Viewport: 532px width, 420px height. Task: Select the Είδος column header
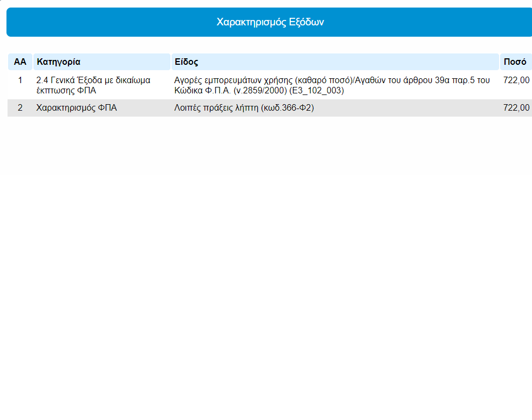coord(335,62)
